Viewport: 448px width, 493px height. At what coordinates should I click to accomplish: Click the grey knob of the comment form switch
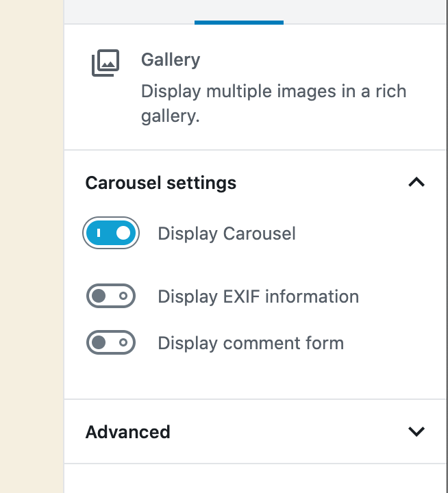[99, 342]
